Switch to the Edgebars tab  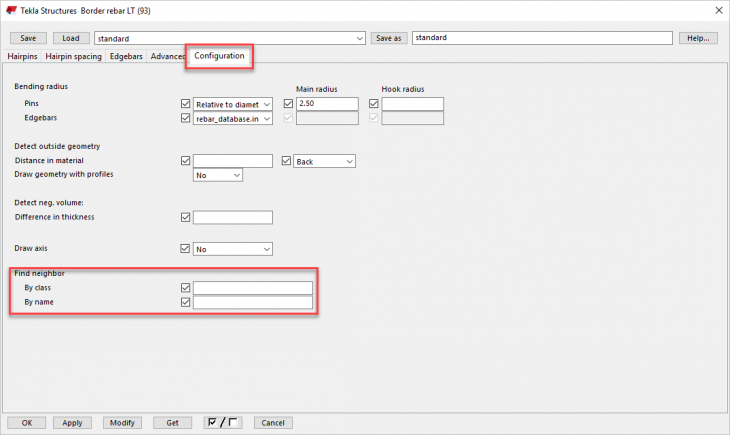coord(126,56)
